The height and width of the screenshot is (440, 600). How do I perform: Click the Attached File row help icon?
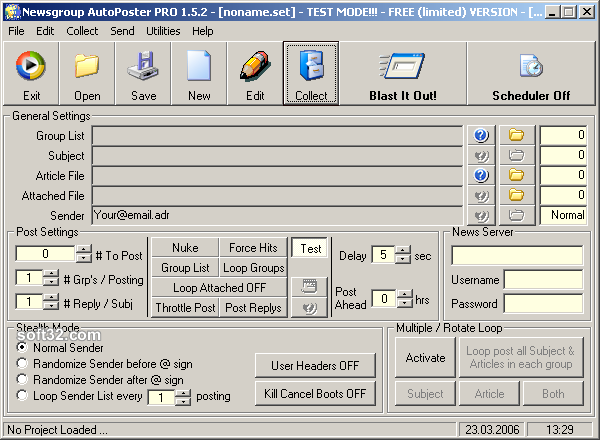481,196
